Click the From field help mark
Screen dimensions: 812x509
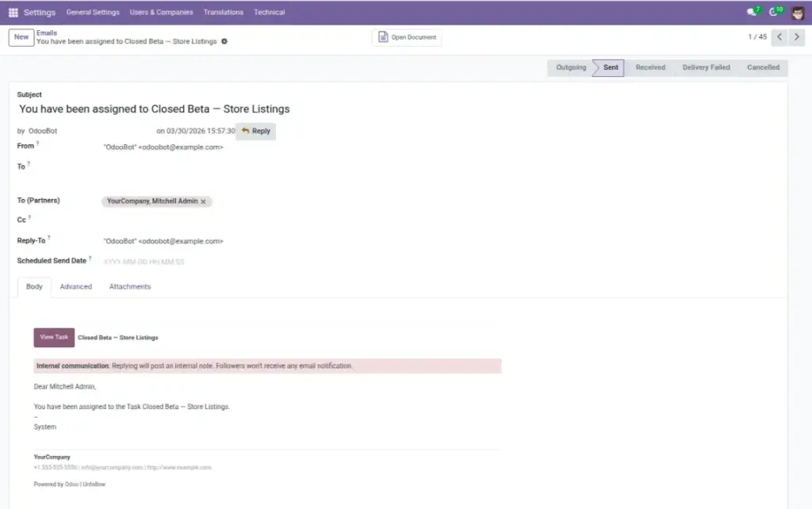(x=37, y=144)
